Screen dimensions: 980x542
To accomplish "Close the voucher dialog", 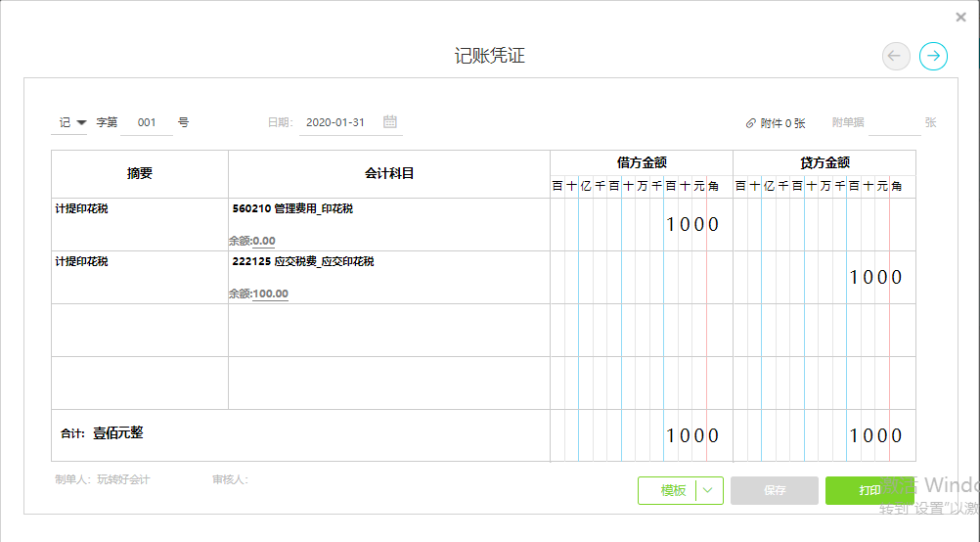I will pyautogui.click(x=961, y=18).
